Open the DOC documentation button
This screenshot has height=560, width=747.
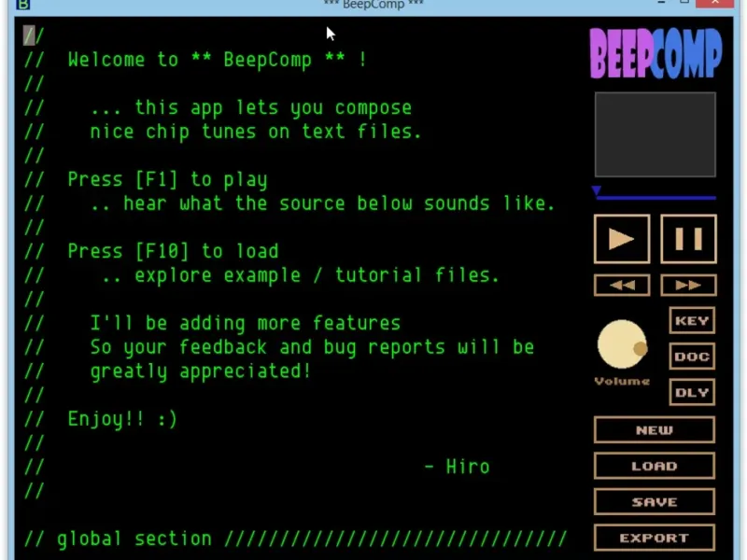692,357
